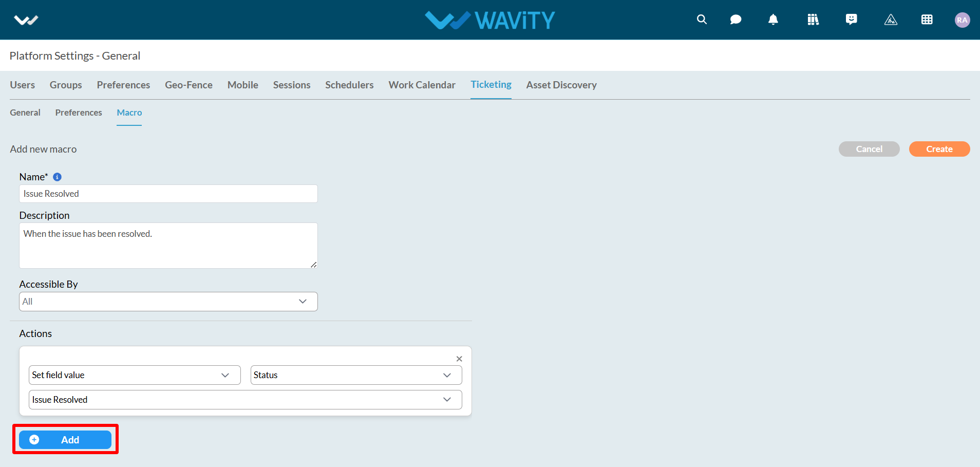This screenshot has height=467, width=980.
Task: Click the Description resize handle
Action: tap(313, 265)
